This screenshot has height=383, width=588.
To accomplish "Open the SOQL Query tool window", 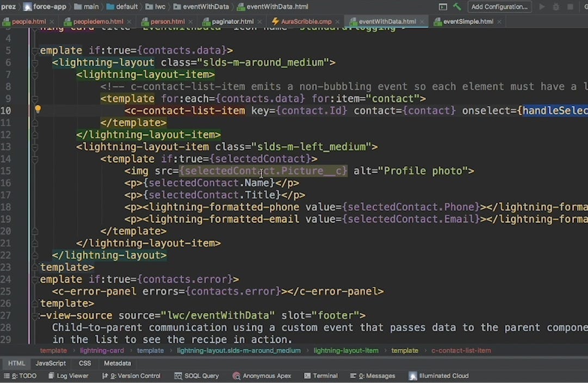I will click(197, 375).
